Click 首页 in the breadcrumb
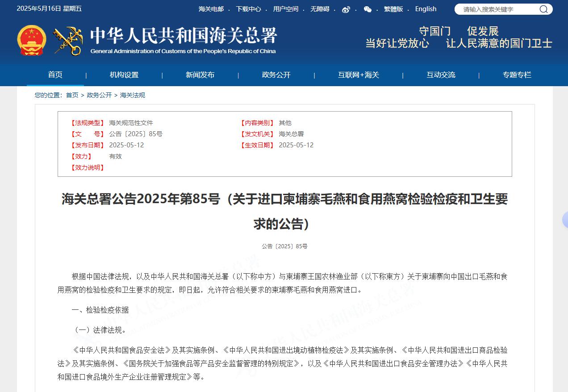568x392 pixels. 72,95
